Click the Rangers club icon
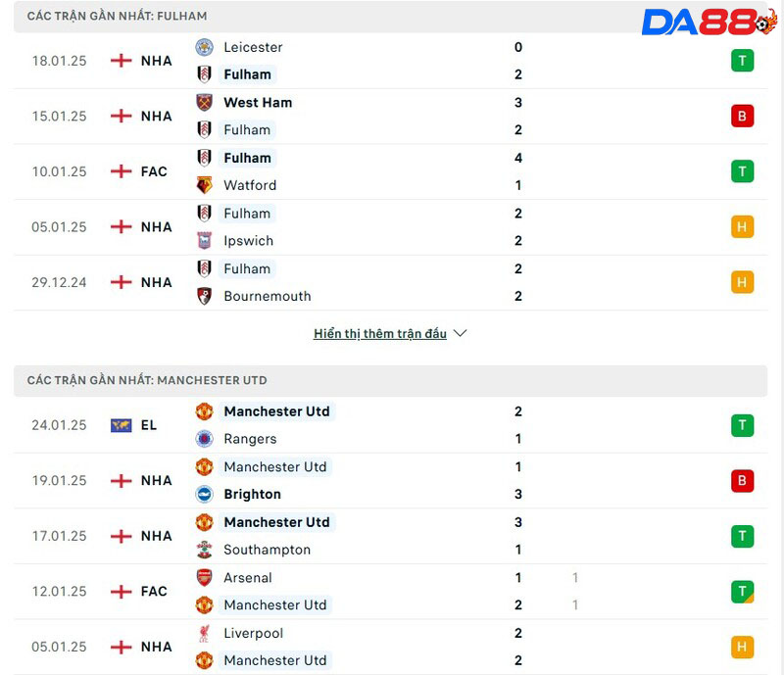Image resolution: width=784 pixels, height=675 pixels. (x=204, y=439)
